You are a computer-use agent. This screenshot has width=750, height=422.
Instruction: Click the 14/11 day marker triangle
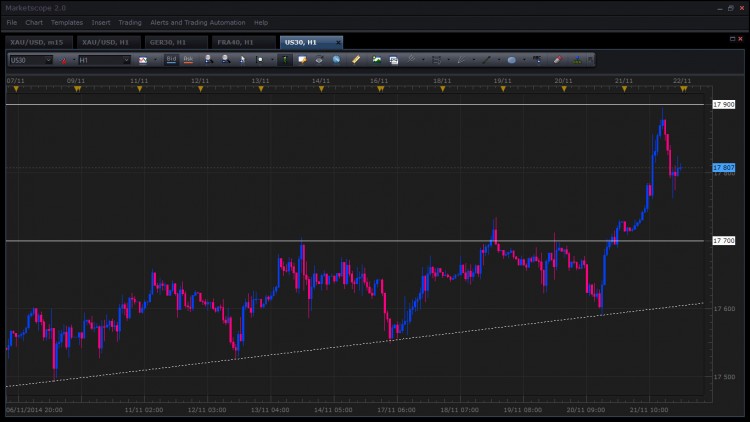point(321,89)
